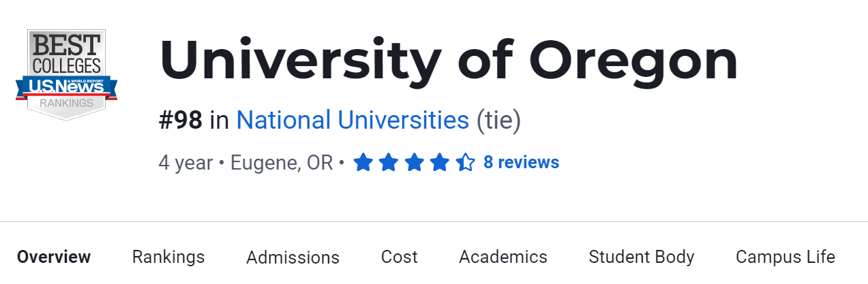Viewport: 868px width, 284px height.
Task: Click the Eugene, OR location text
Action: coord(282,163)
